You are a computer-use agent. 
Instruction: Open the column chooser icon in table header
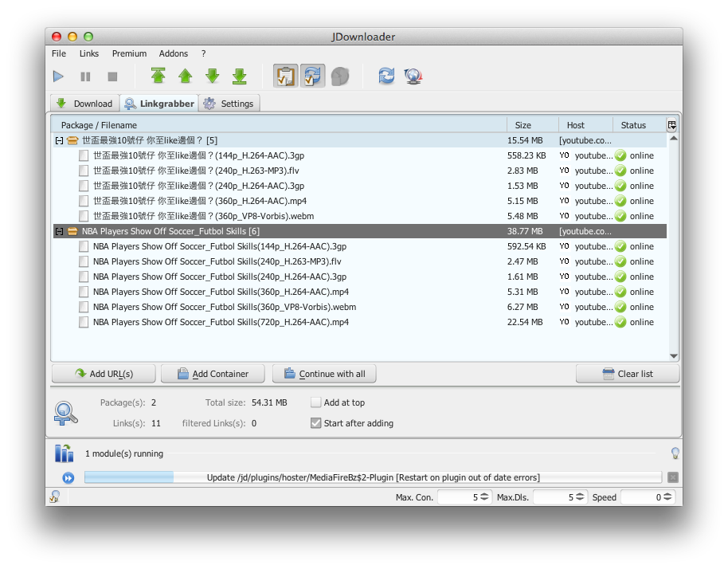point(671,125)
